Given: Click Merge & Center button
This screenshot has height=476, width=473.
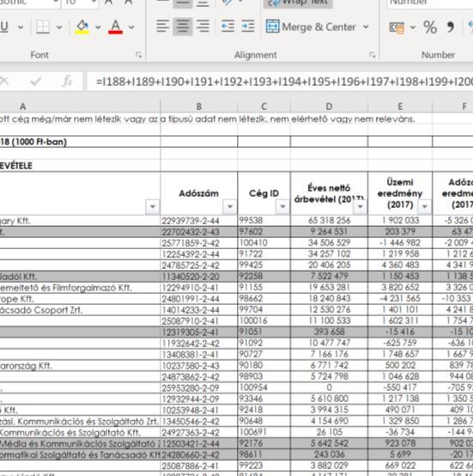Looking at the screenshot, I should pos(311,27).
